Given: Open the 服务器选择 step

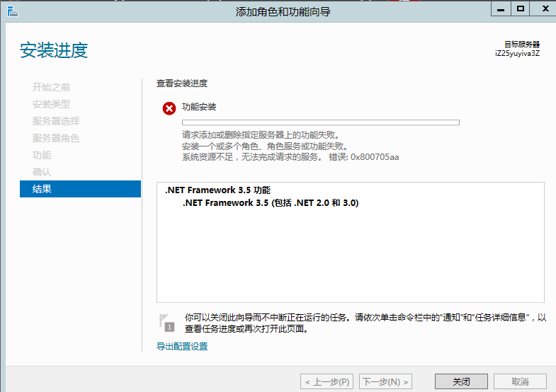Looking at the screenshot, I should pos(56,121).
